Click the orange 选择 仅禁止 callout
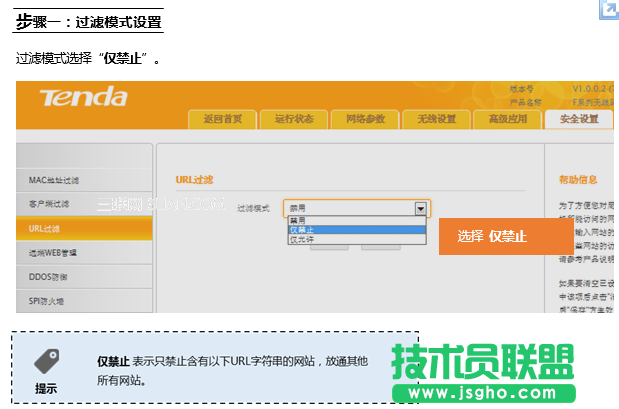Image resolution: width=619 pixels, height=409 pixels. point(505,237)
